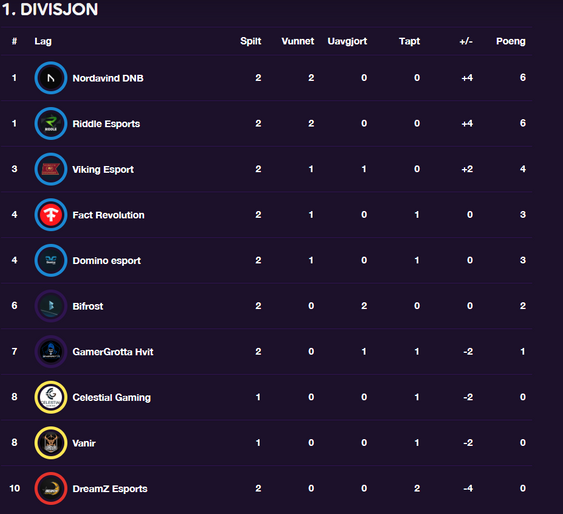Open the Riddle Esports team logo
The image size is (563, 514).
[x=51, y=123]
